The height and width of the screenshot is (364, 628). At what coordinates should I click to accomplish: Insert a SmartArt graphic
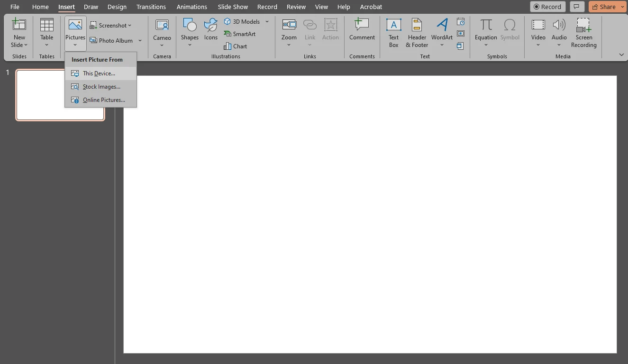pyautogui.click(x=240, y=34)
